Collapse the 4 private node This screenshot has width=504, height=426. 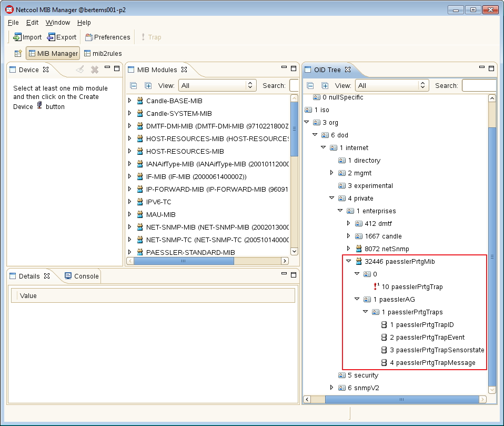point(332,198)
